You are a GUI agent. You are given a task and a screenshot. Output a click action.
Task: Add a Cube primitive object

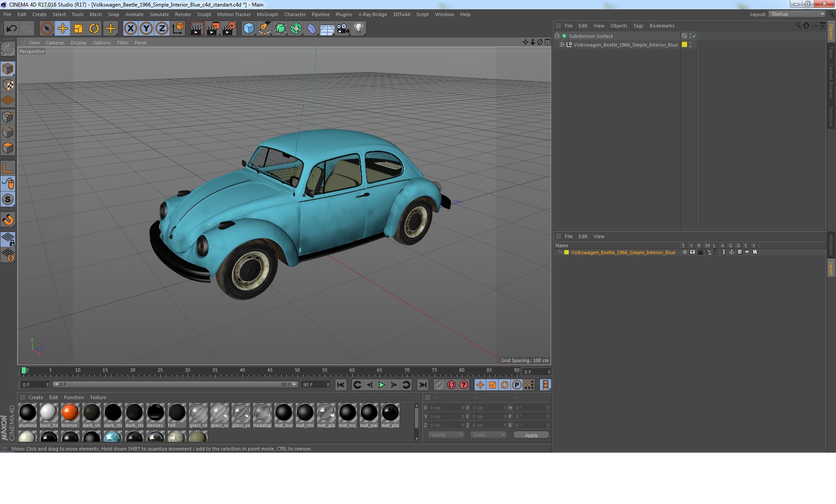click(249, 29)
